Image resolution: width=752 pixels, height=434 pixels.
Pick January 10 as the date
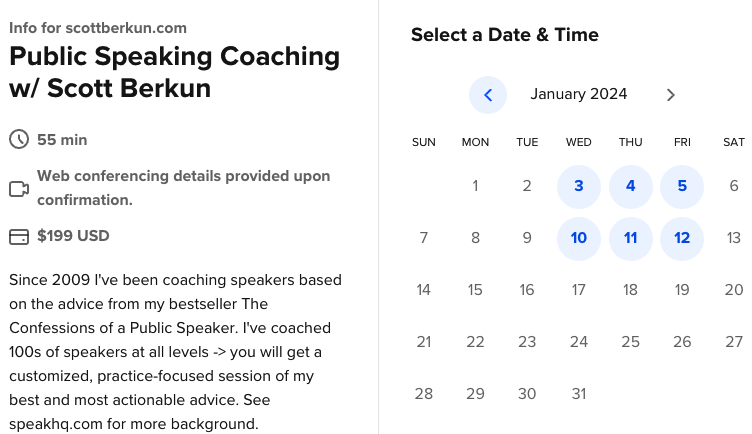tap(579, 238)
